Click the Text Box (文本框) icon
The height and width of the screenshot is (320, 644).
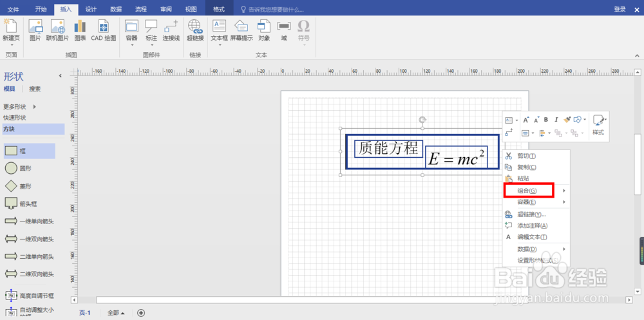(x=219, y=26)
